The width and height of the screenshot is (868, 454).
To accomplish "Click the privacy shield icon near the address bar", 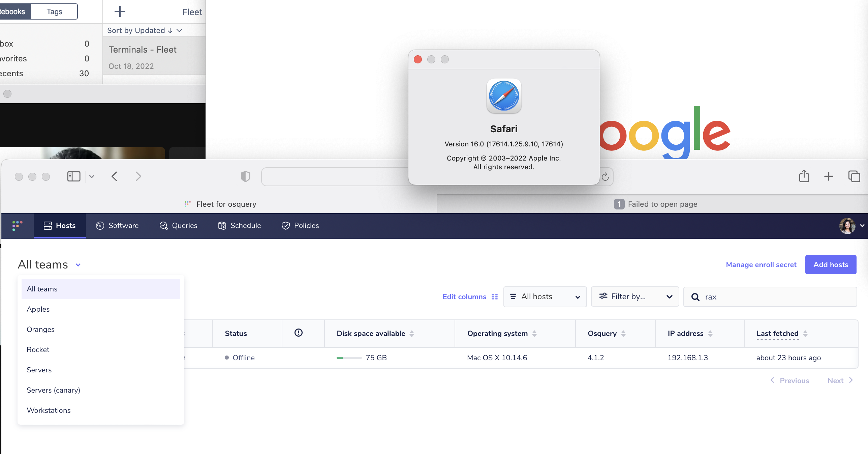I will coord(245,176).
